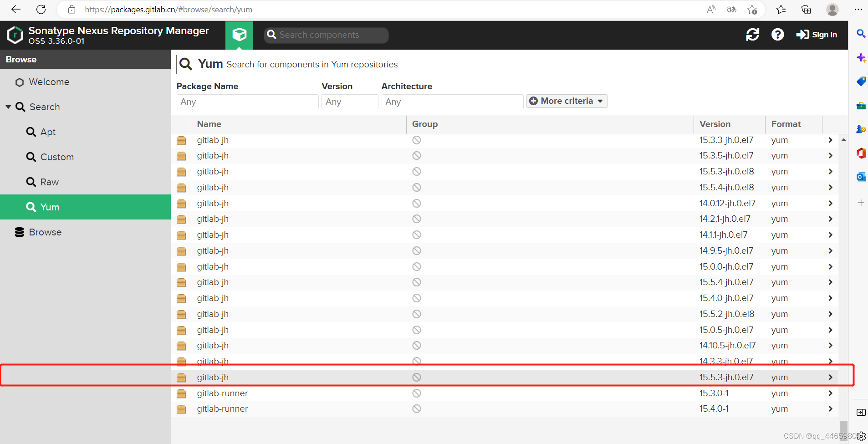
Task: Expand the gitlab-jh 15.5.3-jh.0.el8 row arrow
Action: (830, 172)
